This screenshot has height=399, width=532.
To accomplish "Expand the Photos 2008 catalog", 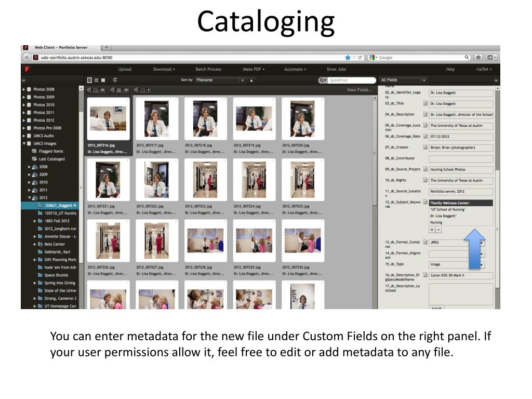I will coord(24,89).
